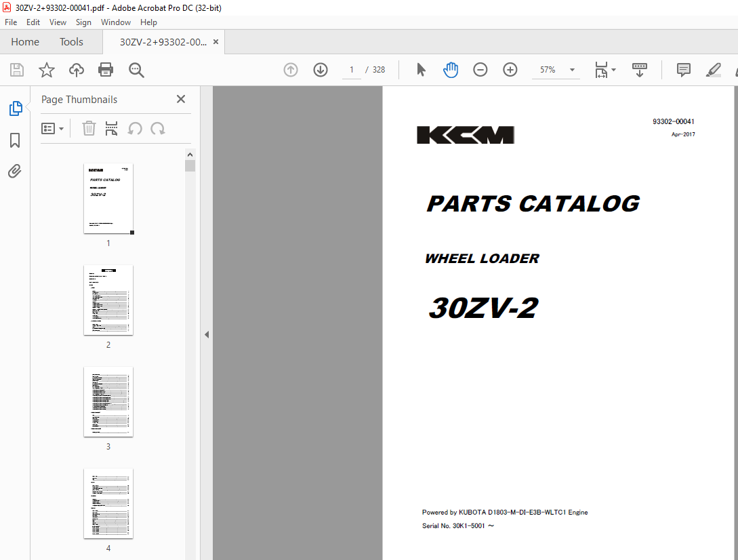Close the Page Thumbnails panel
738x560 pixels.
[x=181, y=99]
